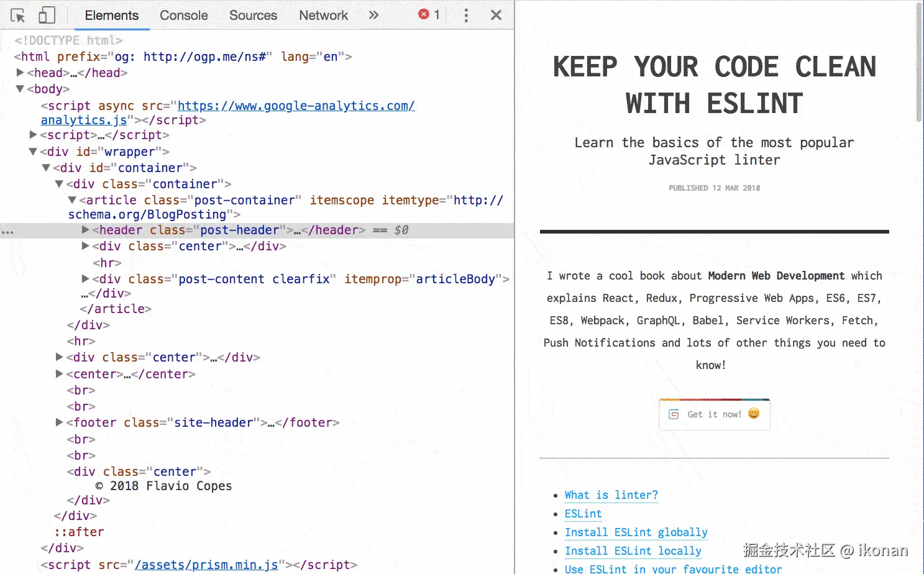924x574 pixels.
Task: Expand the head element node
Action: click(20, 73)
